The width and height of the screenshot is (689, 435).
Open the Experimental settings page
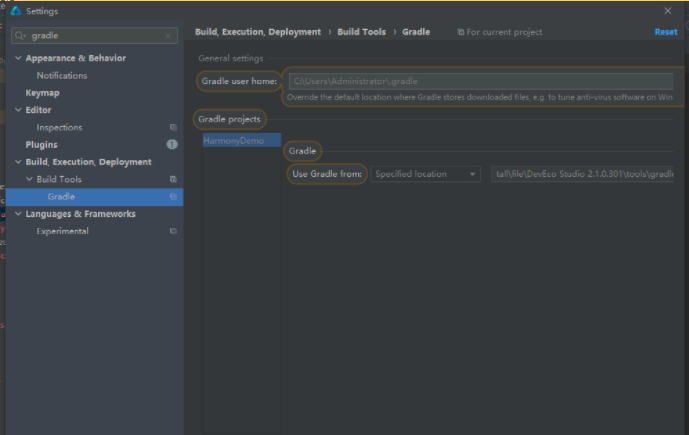62,231
